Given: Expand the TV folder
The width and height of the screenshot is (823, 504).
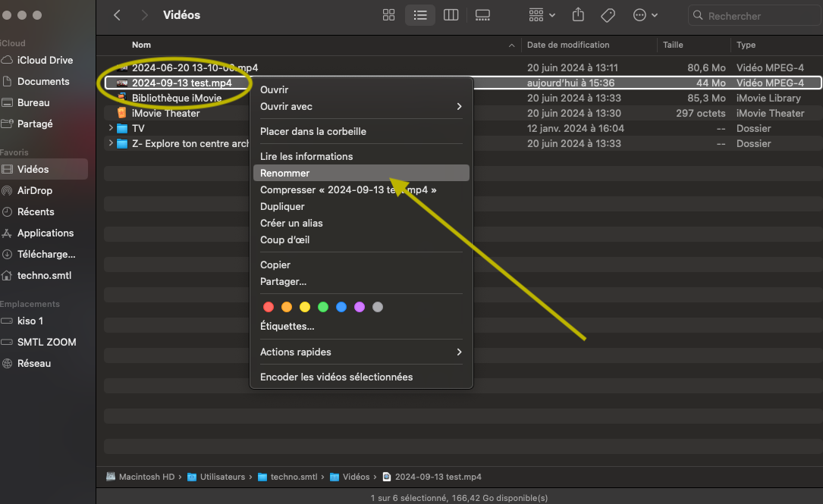Looking at the screenshot, I should (x=112, y=129).
